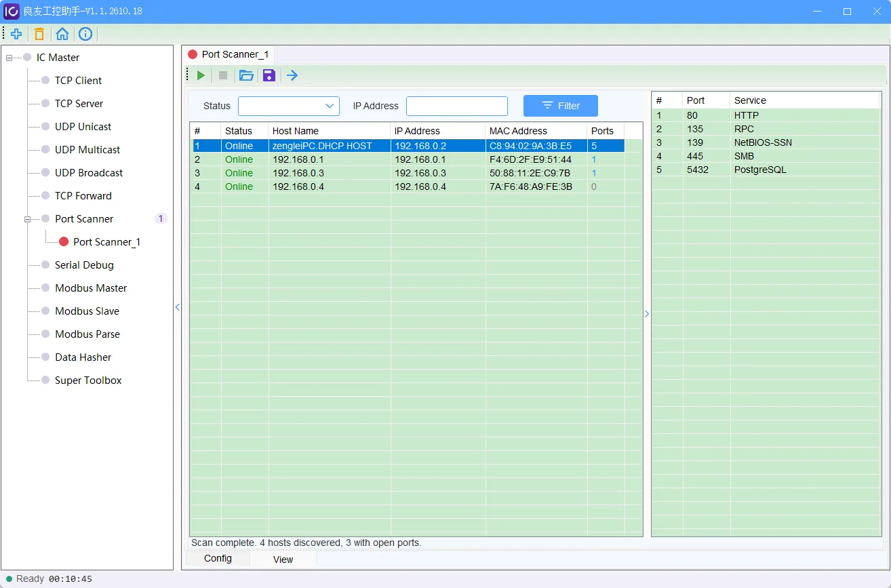Save results with the floppy disk icon
The image size is (891, 588).
[269, 75]
